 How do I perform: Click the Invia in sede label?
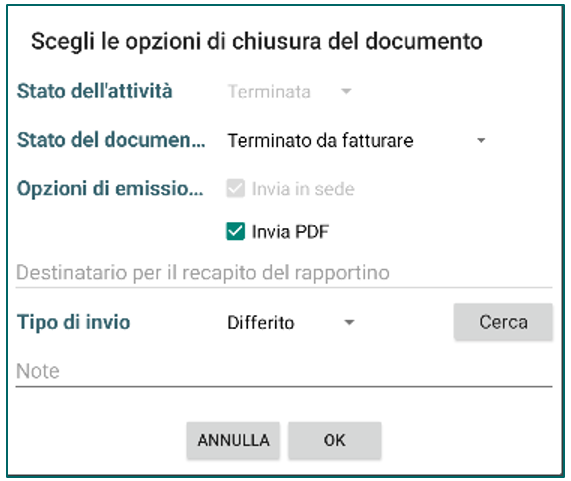[303, 189]
